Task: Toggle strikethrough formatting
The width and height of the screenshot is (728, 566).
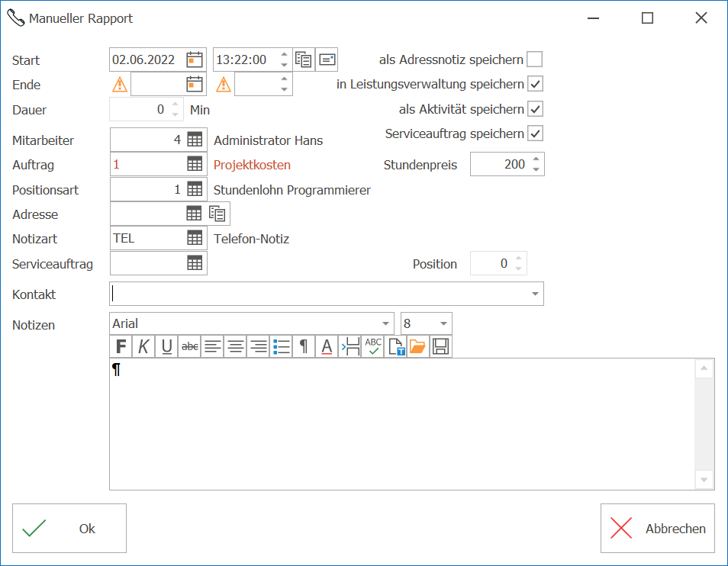Action: pos(189,346)
